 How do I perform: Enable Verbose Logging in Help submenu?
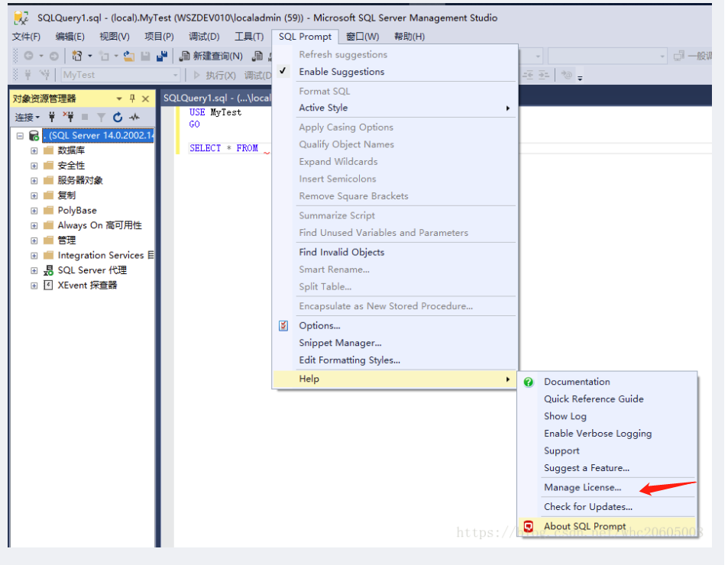(x=597, y=433)
